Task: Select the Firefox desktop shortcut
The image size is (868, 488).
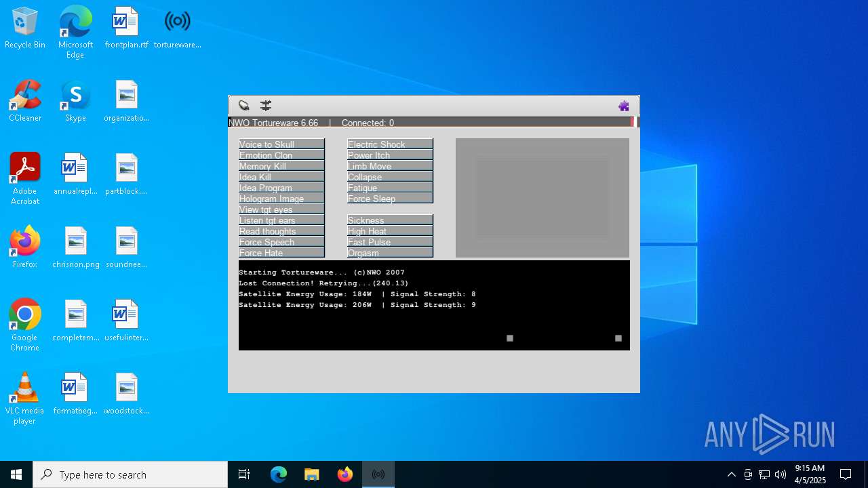Action: coord(25,247)
